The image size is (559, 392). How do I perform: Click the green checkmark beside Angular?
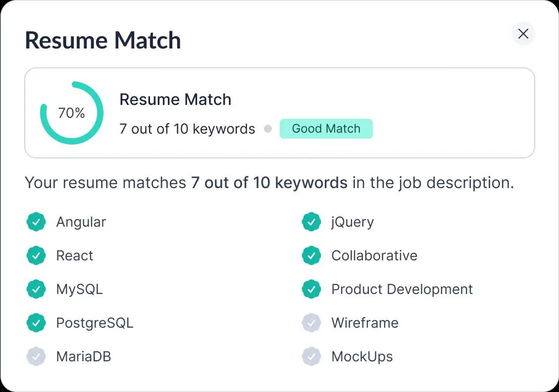pyautogui.click(x=36, y=222)
